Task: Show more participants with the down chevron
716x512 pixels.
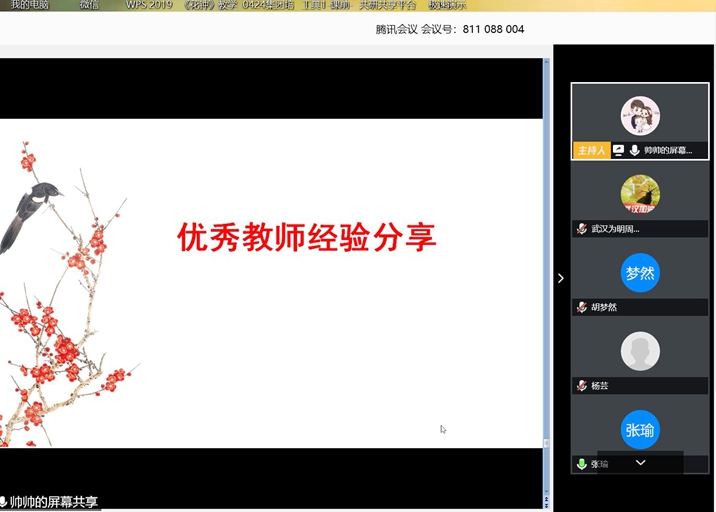Action: 640,463
